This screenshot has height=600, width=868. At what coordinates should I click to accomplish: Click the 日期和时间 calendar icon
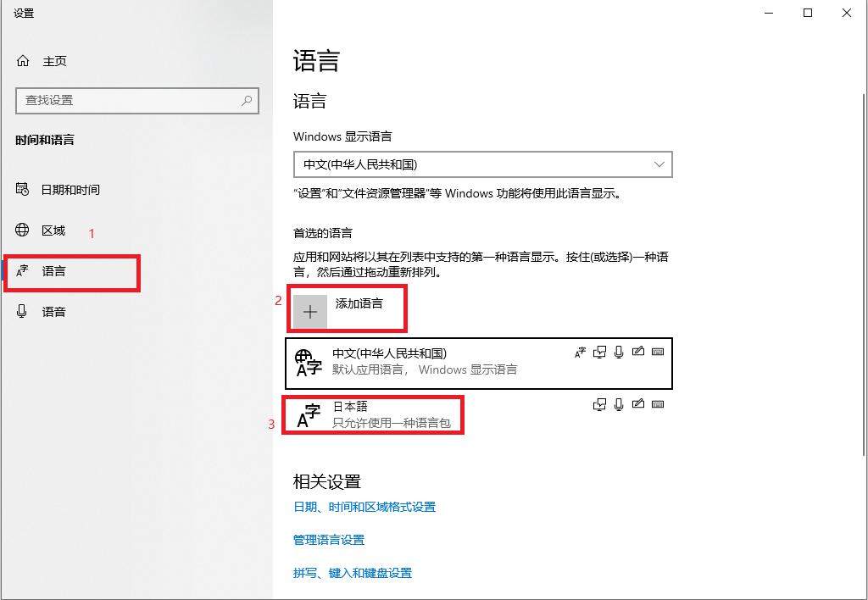(x=22, y=189)
